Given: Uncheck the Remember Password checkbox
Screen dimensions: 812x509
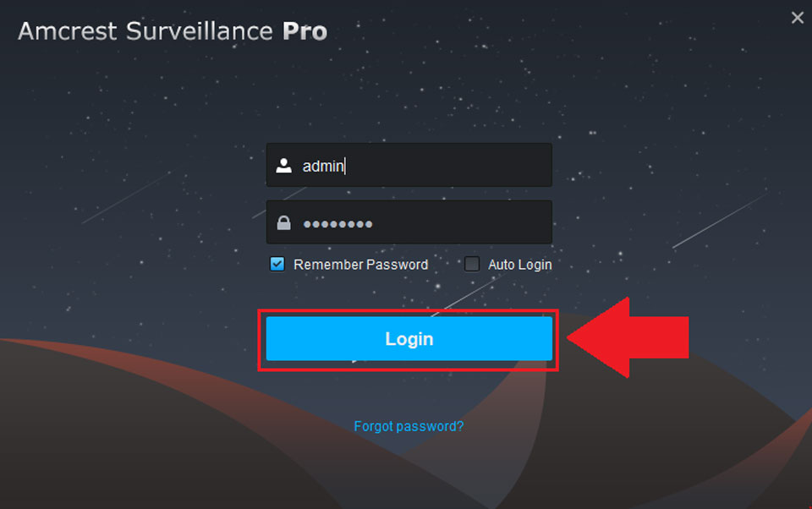Looking at the screenshot, I should click(x=277, y=265).
